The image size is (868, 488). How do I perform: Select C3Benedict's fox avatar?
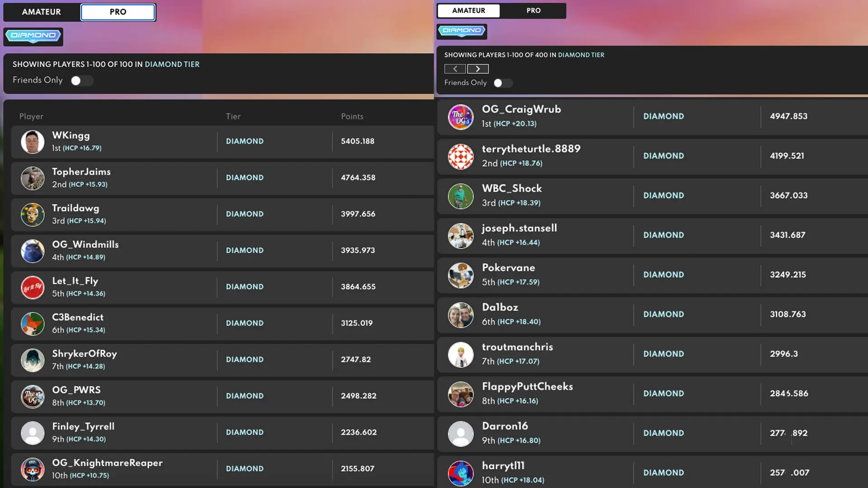pos(33,324)
